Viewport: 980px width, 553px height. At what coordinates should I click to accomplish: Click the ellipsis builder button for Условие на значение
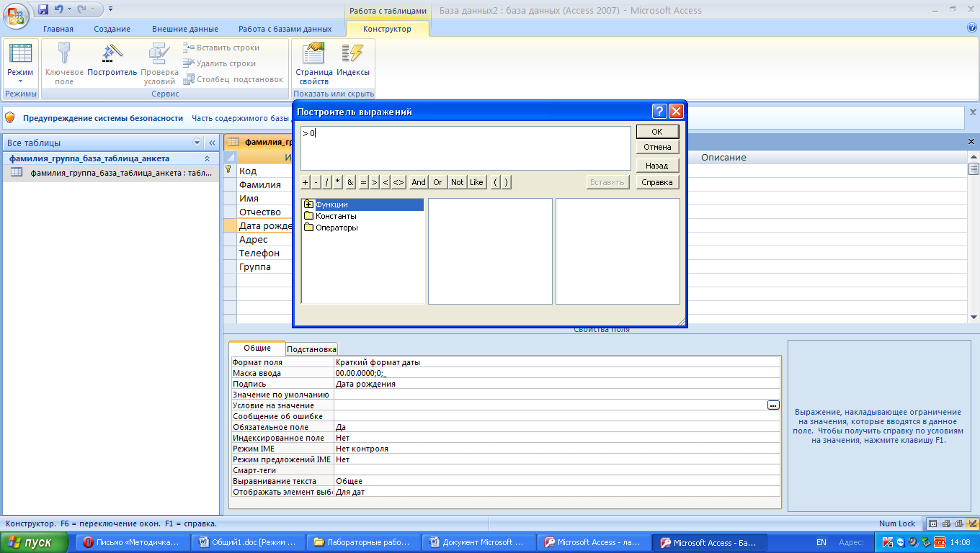[773, 405]
